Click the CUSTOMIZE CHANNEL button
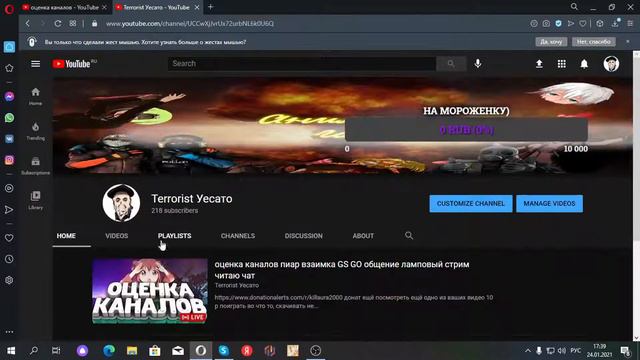640x360 pixels. 471,203
